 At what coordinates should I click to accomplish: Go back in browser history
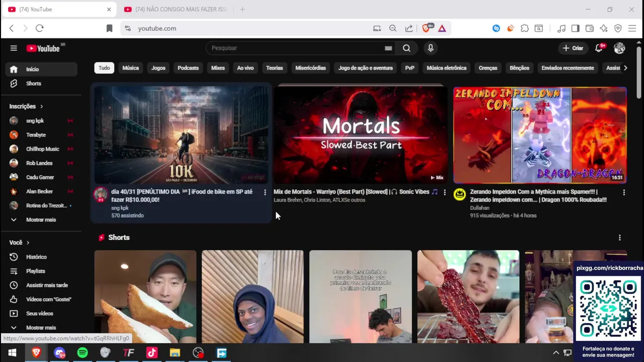coord(12,29)
